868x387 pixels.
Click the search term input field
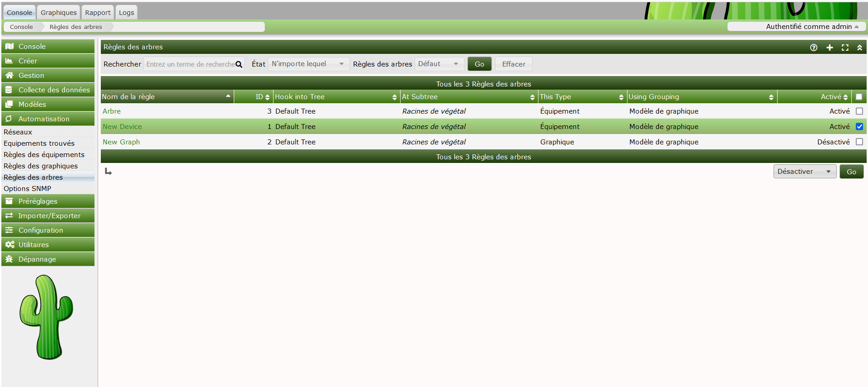190,64
